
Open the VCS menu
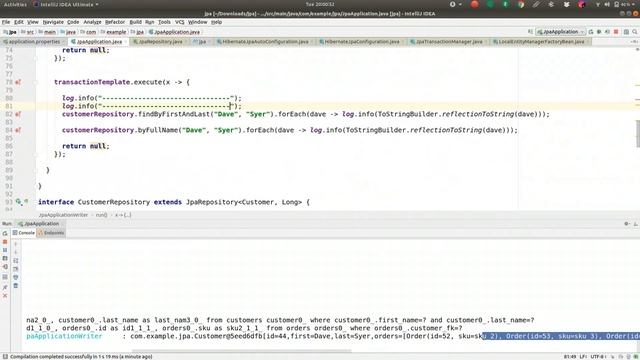coord(180,22)
